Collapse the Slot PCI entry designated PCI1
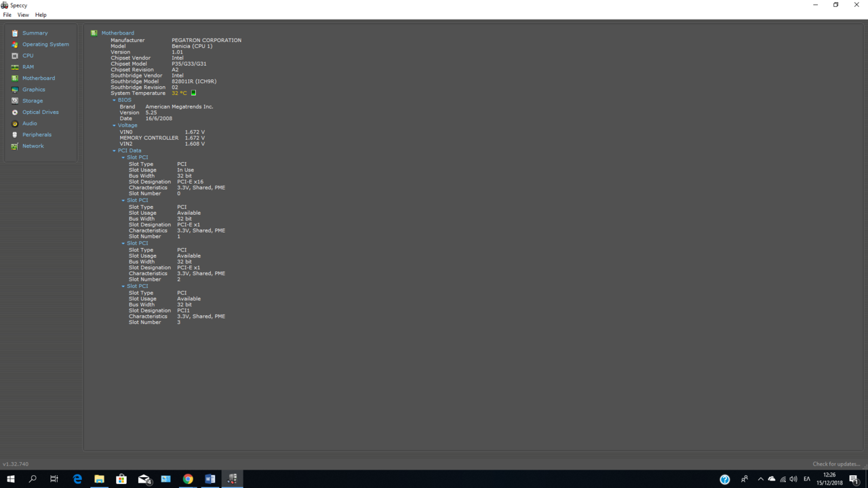868x488 pixels. pyautogui.click(x=123, y=286)
